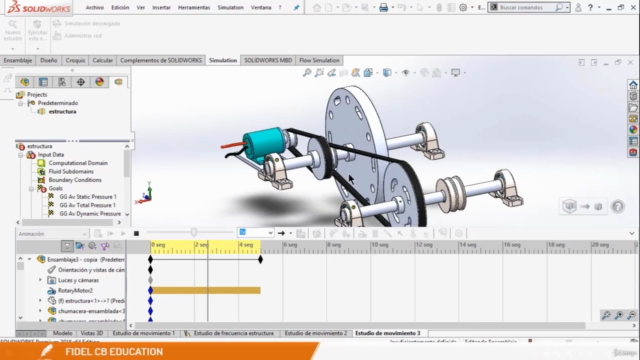Viewport: 640px width, 360px height.
Task: Open the ConfigurationManager tab icon
Action: tap(62, 82)
